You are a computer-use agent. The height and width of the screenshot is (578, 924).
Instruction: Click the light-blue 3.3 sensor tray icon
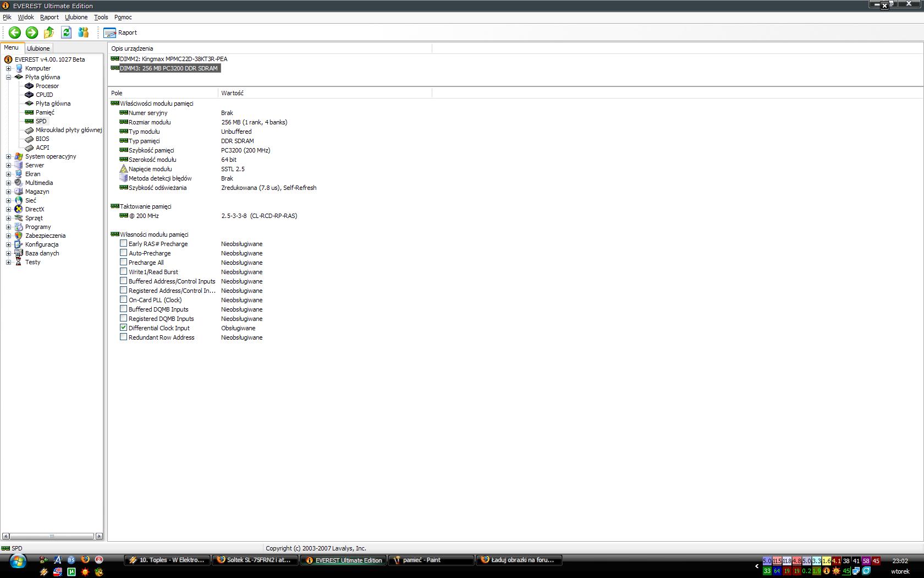coord(817,561)
